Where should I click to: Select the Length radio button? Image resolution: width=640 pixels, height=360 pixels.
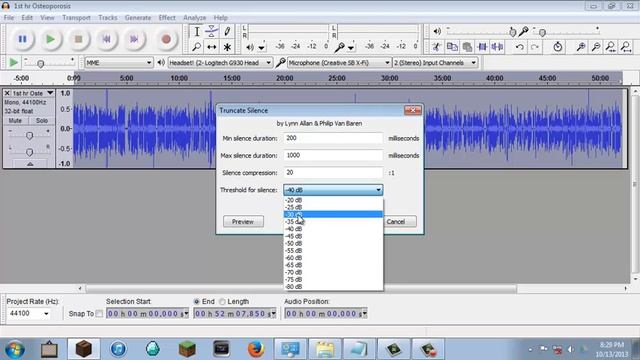(x=222, y=302)
